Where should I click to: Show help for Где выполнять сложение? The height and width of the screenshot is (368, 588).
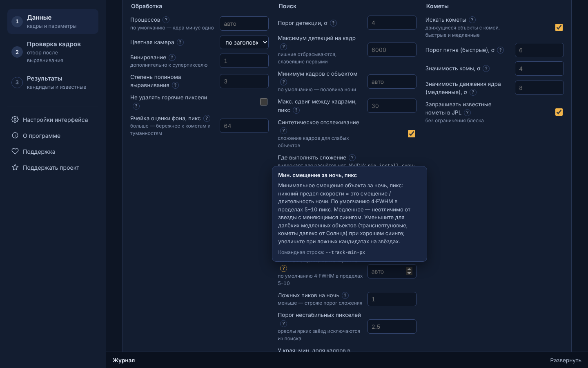tap(352, 157)
